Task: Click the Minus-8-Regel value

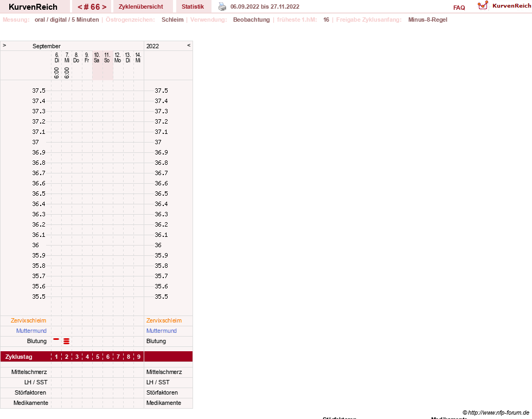Action: click(427, 20)
